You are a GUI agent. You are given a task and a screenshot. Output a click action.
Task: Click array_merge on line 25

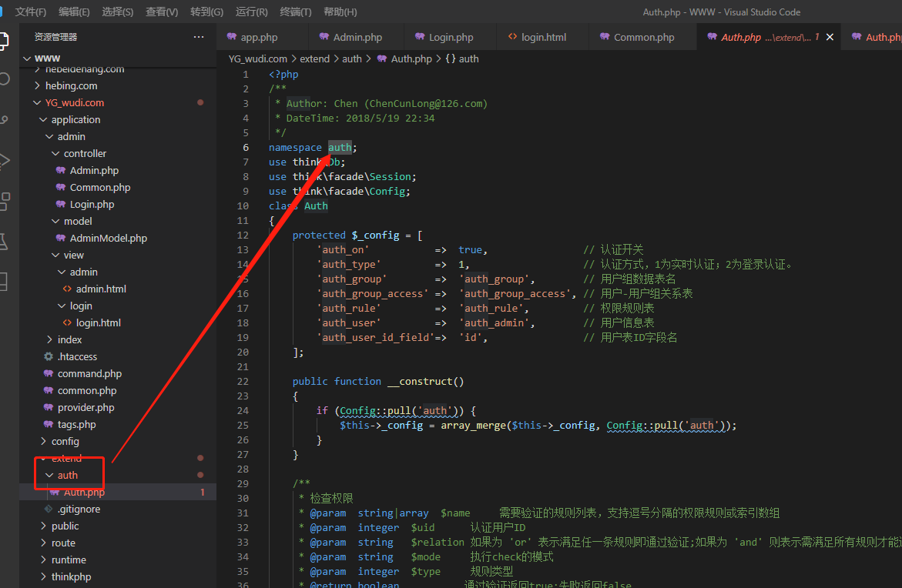tap(474, 426)
